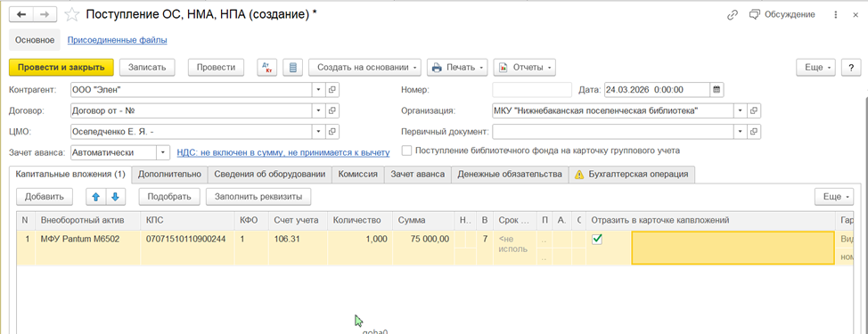This screenshot has width=868, height=334.
Task: Move row down with blue down arrow
Action: pos(115,196)
